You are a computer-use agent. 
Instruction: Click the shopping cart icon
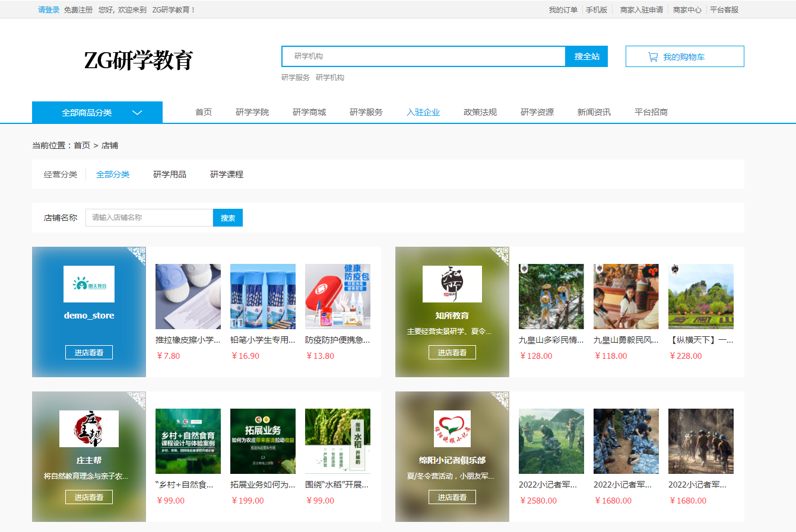pyautogui.click(x=652, y=57)
